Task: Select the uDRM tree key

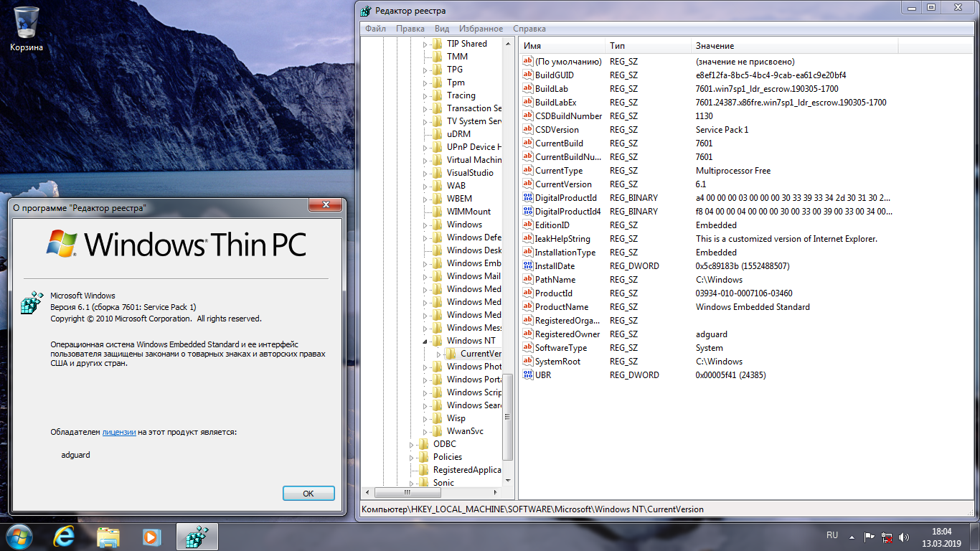Action: [458, 134]
